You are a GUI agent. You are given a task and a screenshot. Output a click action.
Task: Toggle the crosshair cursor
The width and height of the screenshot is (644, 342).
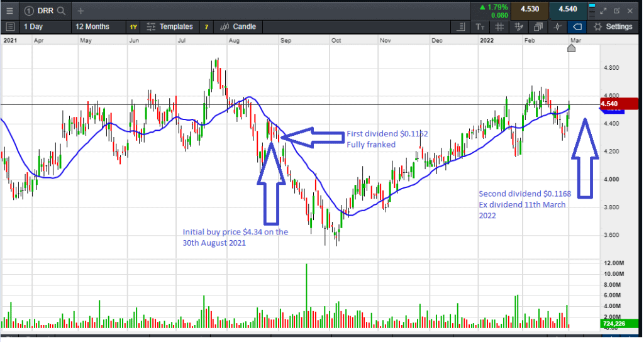[557, 26]
